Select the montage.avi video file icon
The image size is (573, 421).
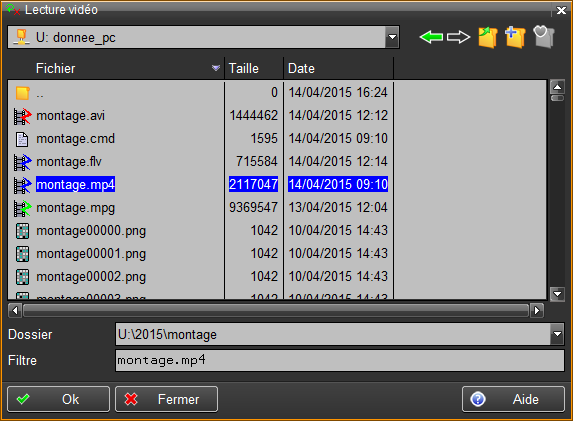point(22,116)
